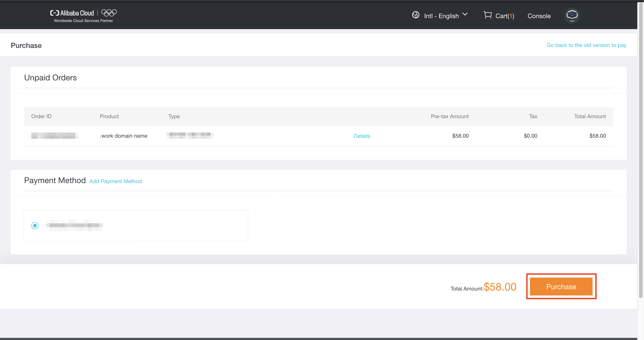Click the Total Amount column header

[590, 116]
